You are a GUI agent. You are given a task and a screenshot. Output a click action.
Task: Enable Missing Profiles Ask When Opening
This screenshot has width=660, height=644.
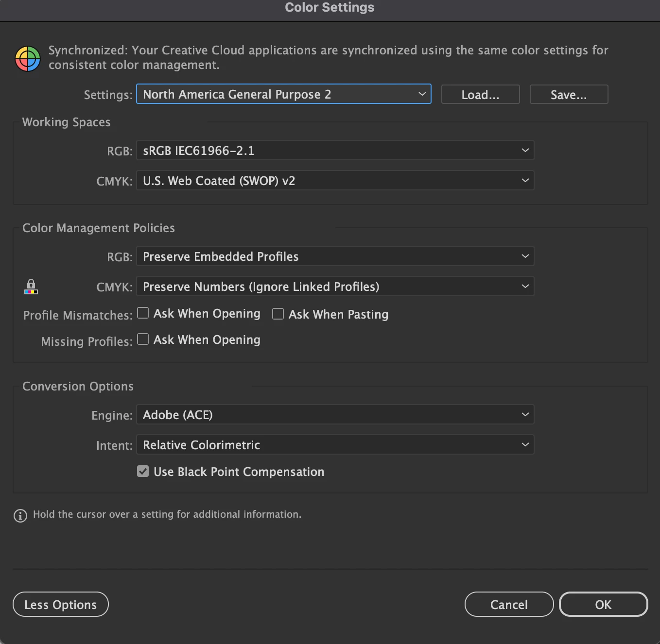coord(143,339)
